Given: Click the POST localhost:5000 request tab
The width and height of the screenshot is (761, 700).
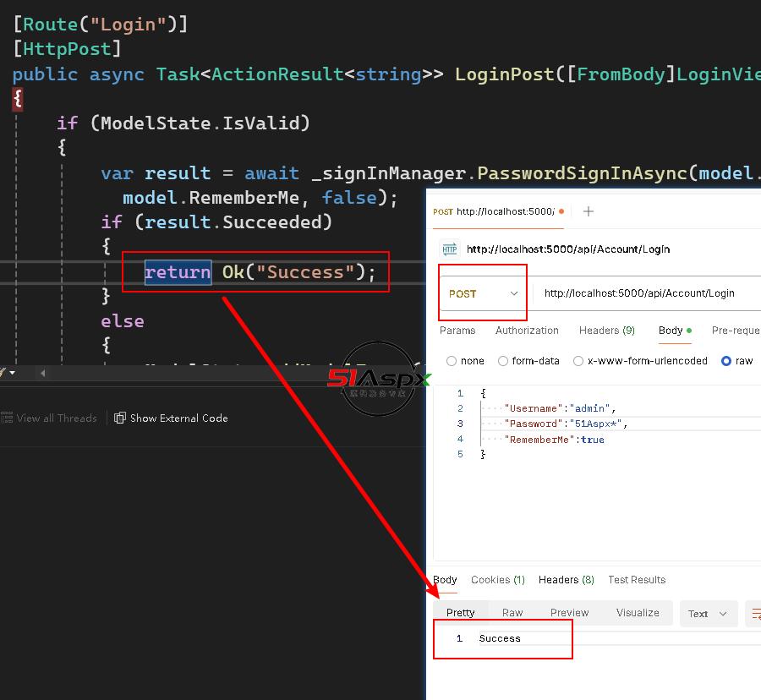Looking at the screenshot, I should [x=498, y=211].
